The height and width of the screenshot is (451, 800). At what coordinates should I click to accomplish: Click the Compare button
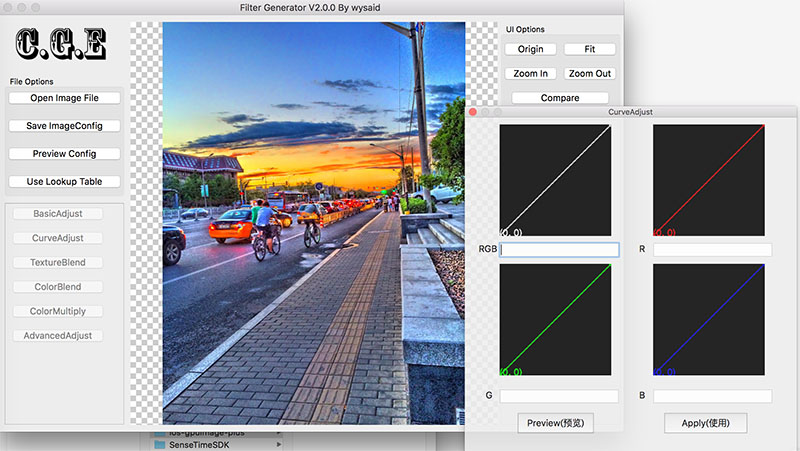point(560,98)
